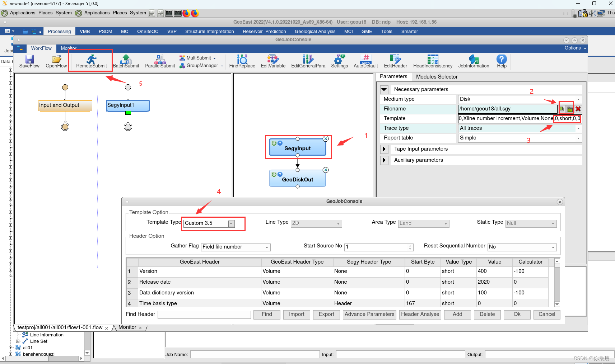615x364 pixels.
Task: Click the small green icon beside Filename
Action: pyautogui.click(x=562, y=109)
